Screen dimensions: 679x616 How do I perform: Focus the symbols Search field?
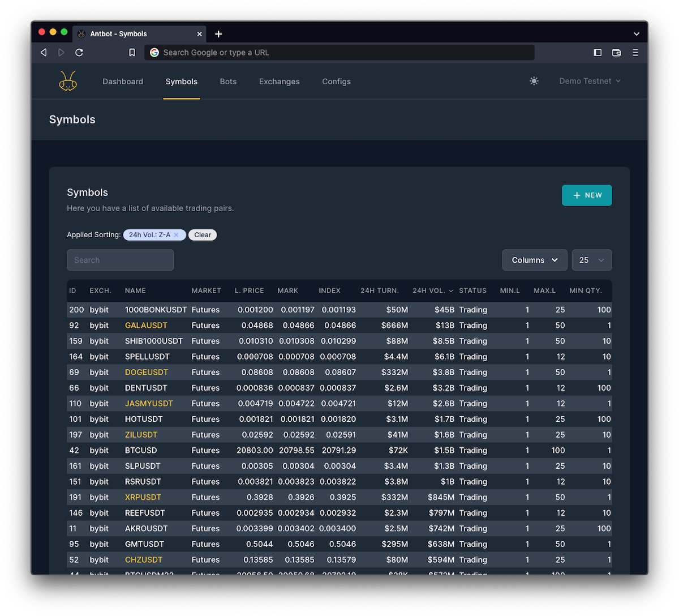click(x=120, y=260)
